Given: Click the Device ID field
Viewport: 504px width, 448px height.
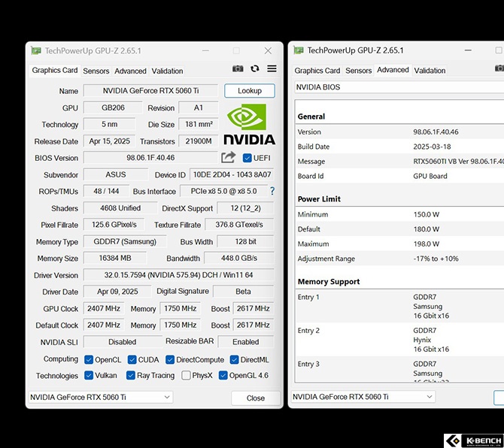Looking at the screenshot, I should click(x=232, y=174).
